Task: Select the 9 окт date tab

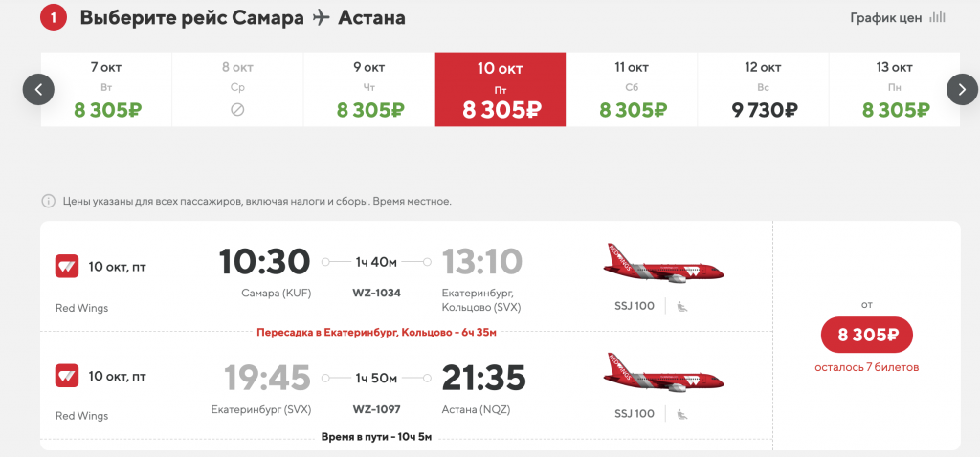Action: pyautogui.click(x=369, y=89)
